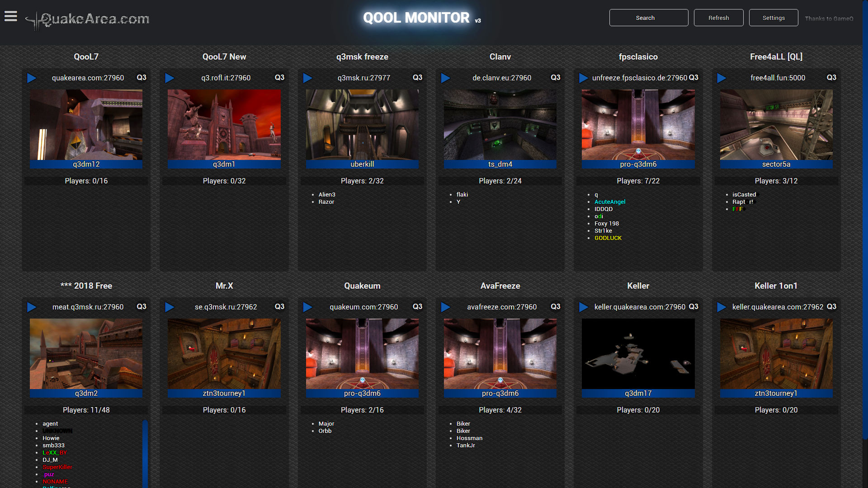Refresh the server list

[x=718, y=18]
